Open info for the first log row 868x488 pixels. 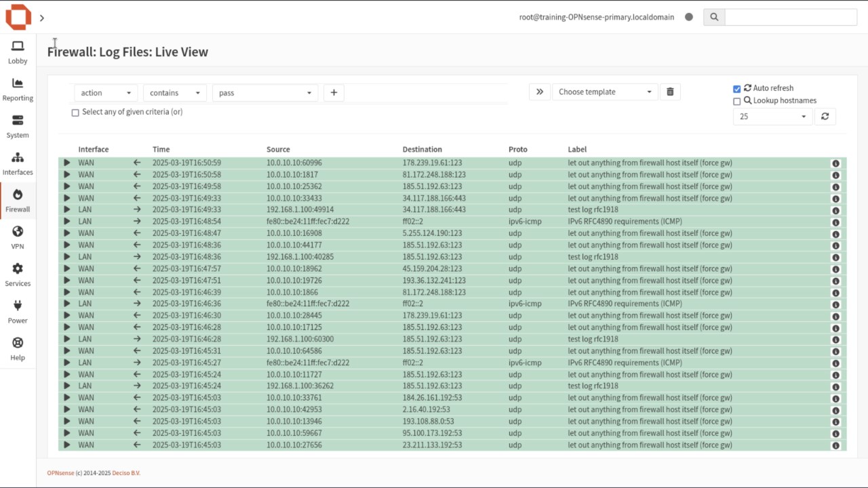tap(835, 163)
